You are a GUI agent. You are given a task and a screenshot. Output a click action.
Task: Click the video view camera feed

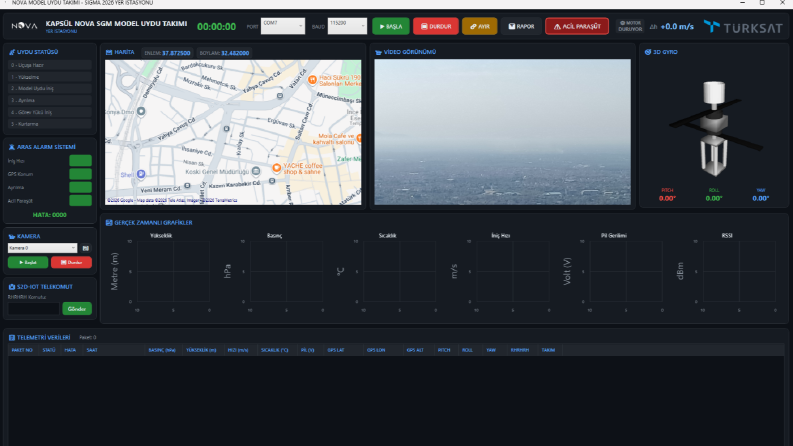(x=502, y=132)
